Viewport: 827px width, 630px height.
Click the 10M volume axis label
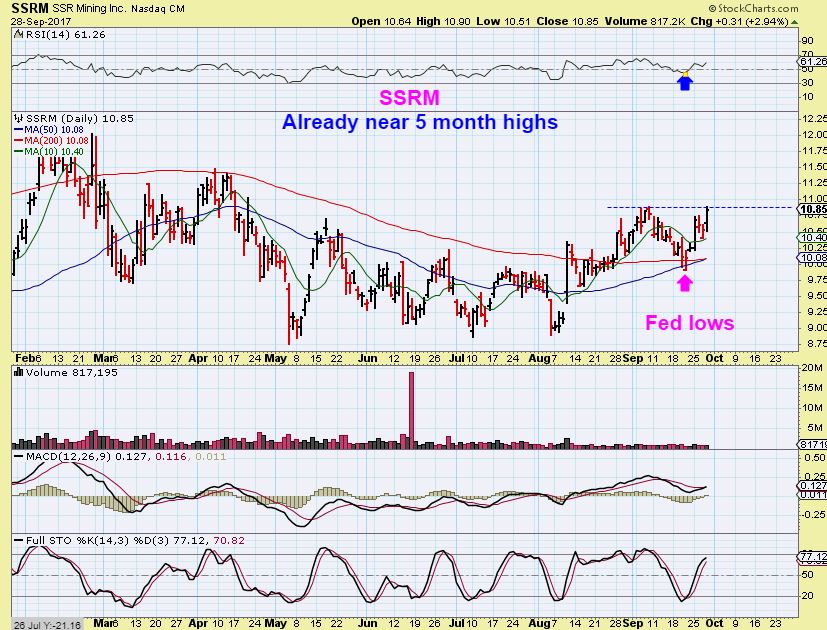tap(811, 407)
